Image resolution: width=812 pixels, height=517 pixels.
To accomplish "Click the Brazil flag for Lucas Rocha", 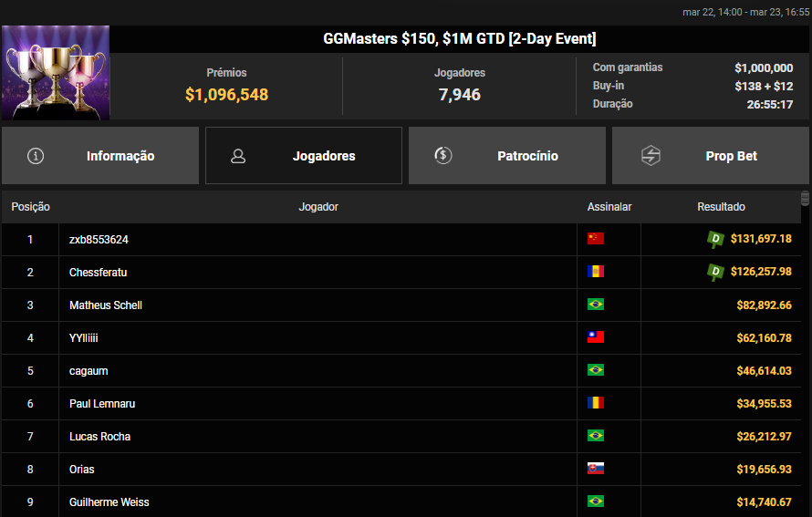I will (596, 436).
